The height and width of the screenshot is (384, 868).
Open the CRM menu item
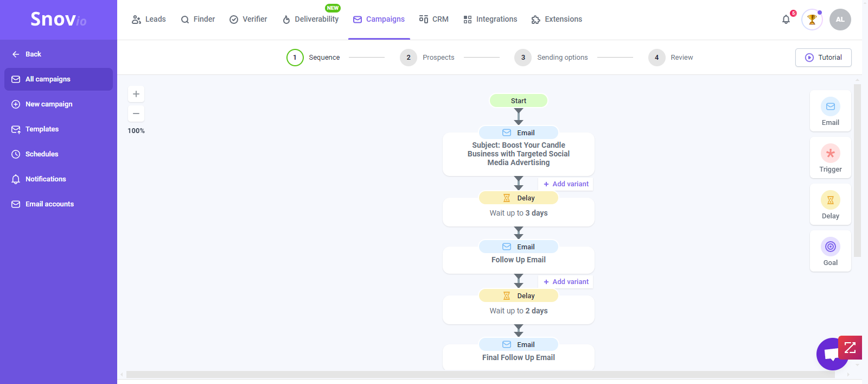point(434,20)
